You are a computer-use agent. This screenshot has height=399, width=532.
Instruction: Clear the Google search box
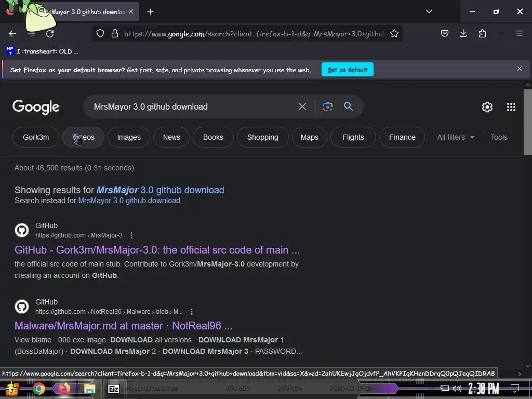(302, 107)
